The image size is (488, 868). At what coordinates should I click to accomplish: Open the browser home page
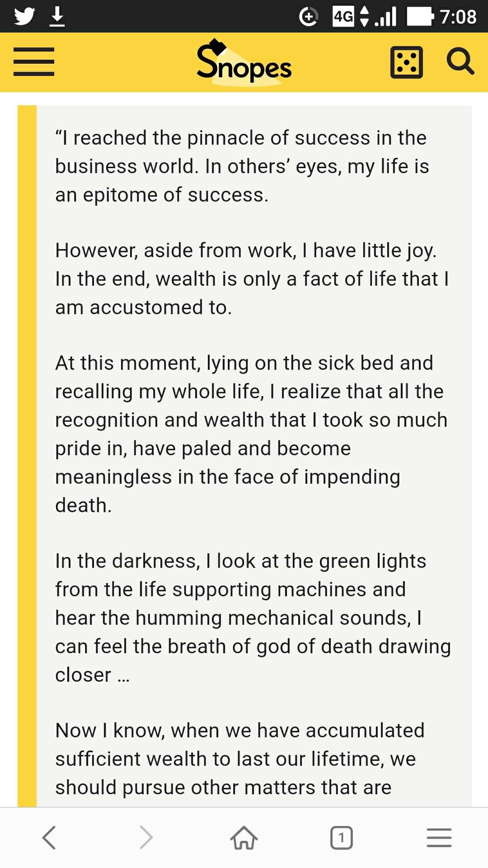pos(244,837)
